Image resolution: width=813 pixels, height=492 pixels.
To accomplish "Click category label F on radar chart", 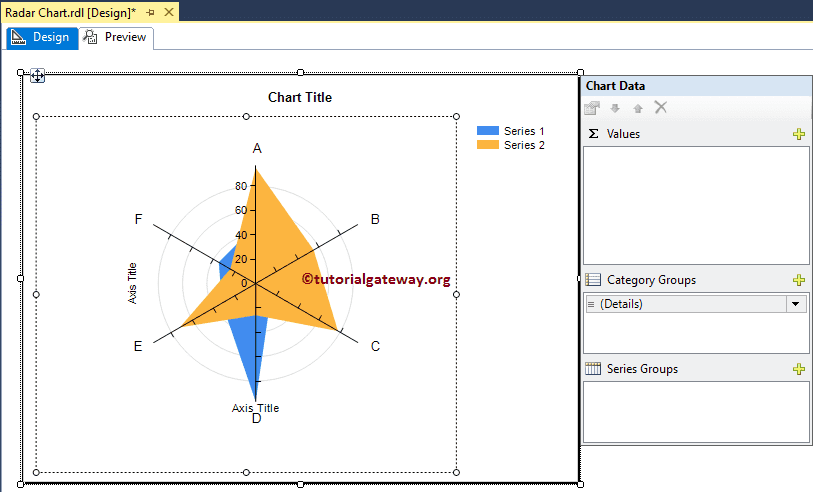I will 138,219.
